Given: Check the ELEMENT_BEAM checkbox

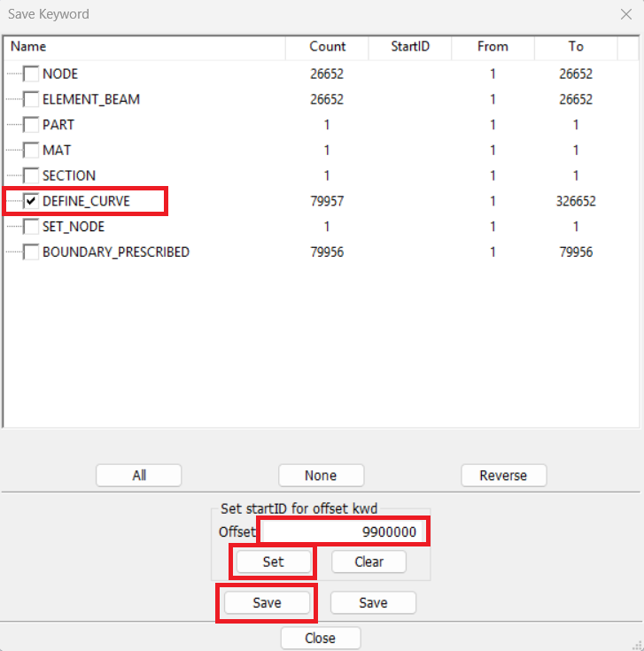Looking at the screenshot, I should click(x=31, y=99).
